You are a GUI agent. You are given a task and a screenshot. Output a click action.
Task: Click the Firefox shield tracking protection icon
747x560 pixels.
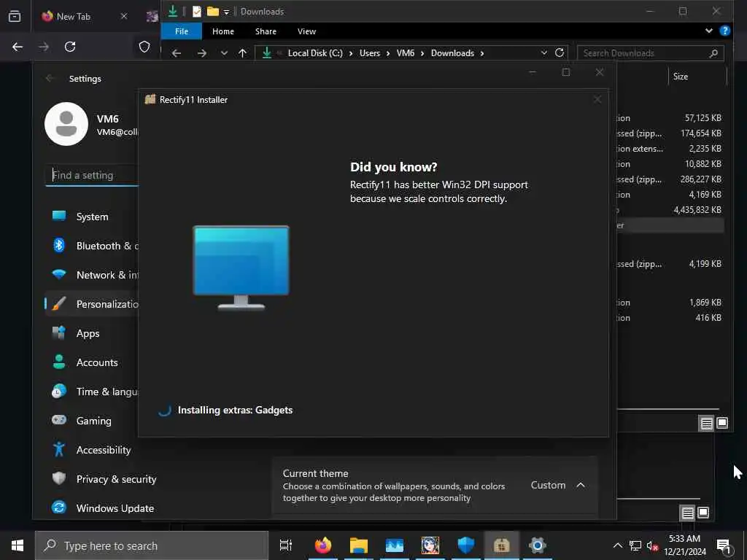click(144, 47)
